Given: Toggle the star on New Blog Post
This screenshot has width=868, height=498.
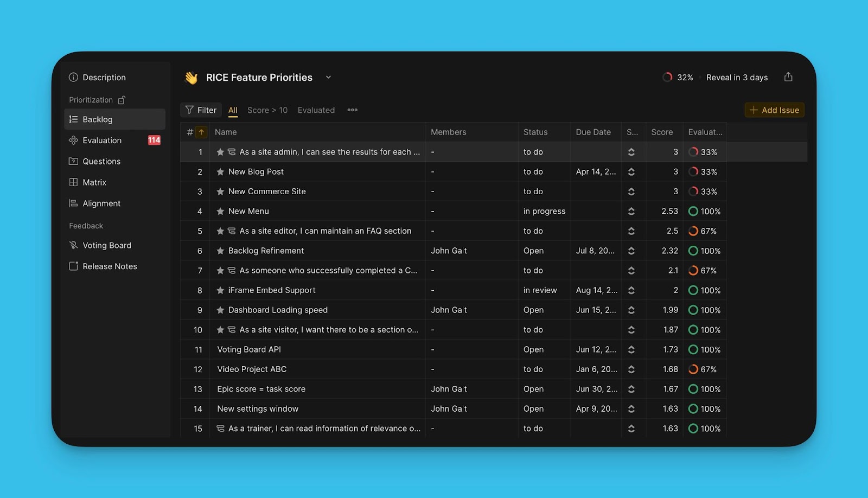Looking at the screenshot, I should tap(220, 171).
